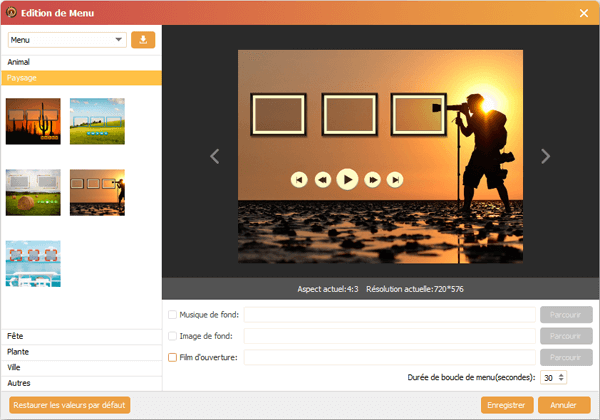Go to previous menu template arrow
Screen dimensions: 600x420
214,156
